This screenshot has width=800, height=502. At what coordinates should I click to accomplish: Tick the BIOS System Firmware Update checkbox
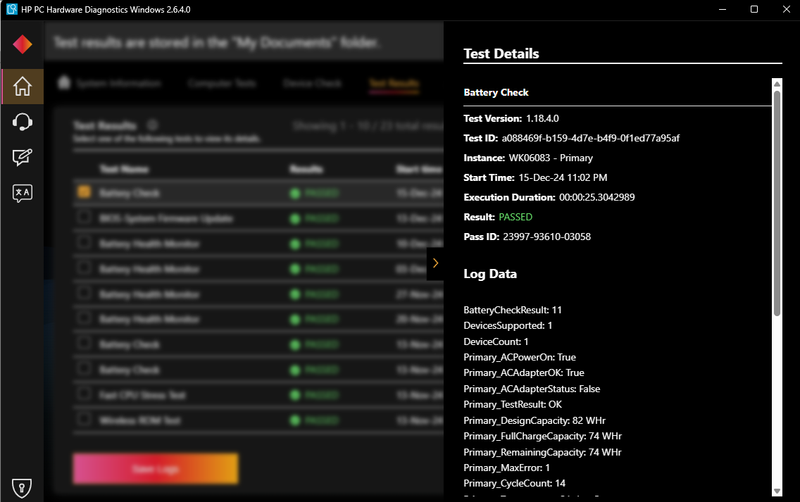point(84,217)
